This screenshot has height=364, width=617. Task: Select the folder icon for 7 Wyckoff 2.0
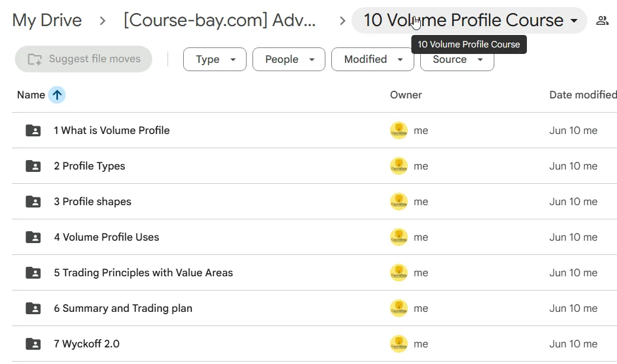pos(33,344)
